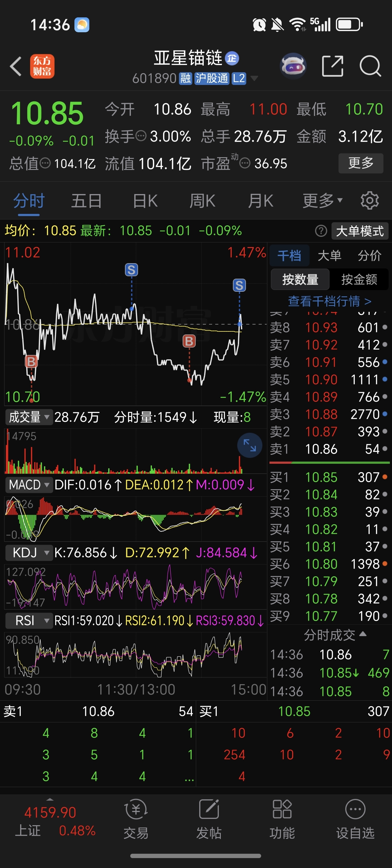Screen dimensions: 392x868
Task: Tap the rightmost S sell marker
Action: point(239,286)
